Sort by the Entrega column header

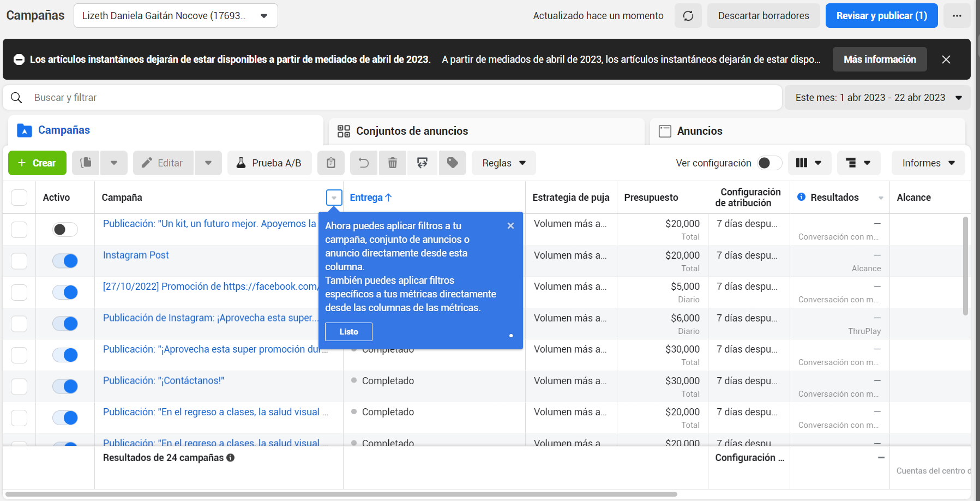click(x=371, y=198)
